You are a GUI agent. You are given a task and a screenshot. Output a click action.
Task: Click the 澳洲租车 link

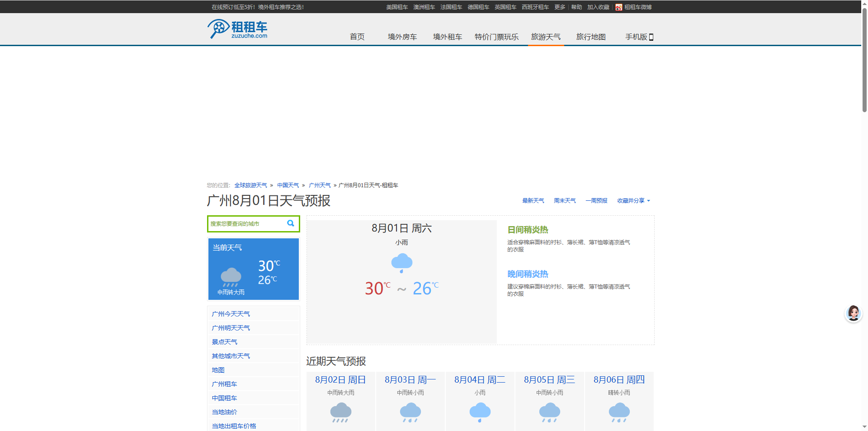[424, 7]
